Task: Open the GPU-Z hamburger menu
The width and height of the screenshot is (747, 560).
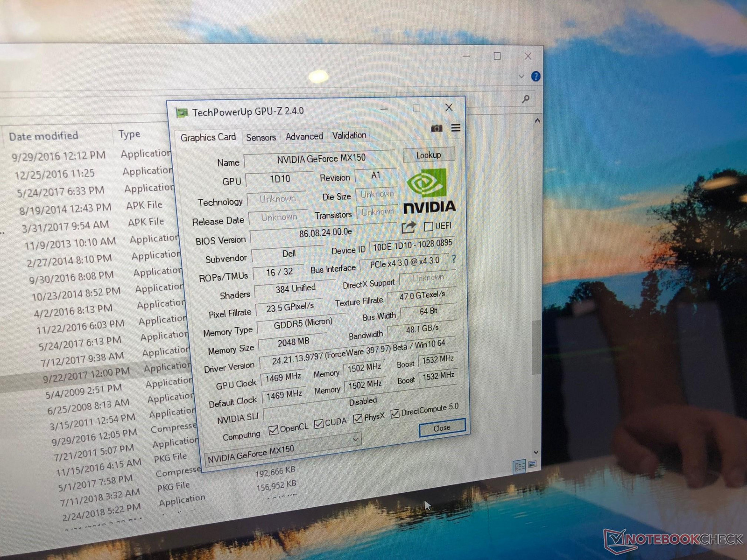Action: [456, 128]
